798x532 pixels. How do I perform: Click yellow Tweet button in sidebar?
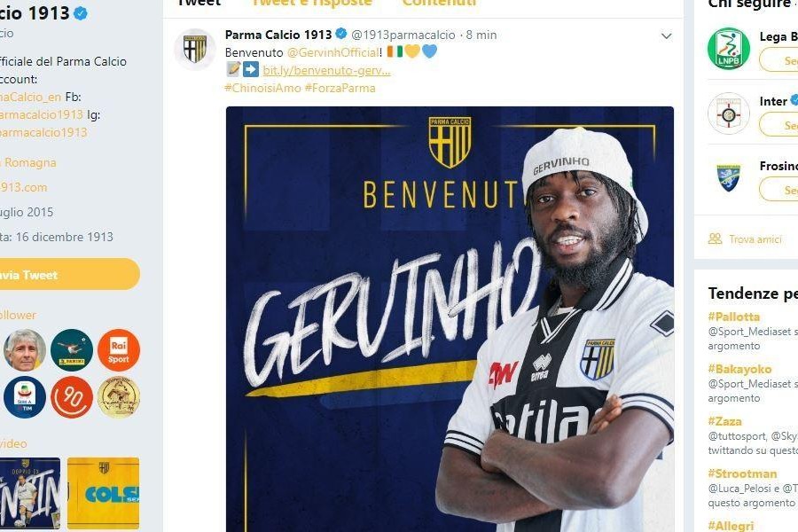click(67, 274)
